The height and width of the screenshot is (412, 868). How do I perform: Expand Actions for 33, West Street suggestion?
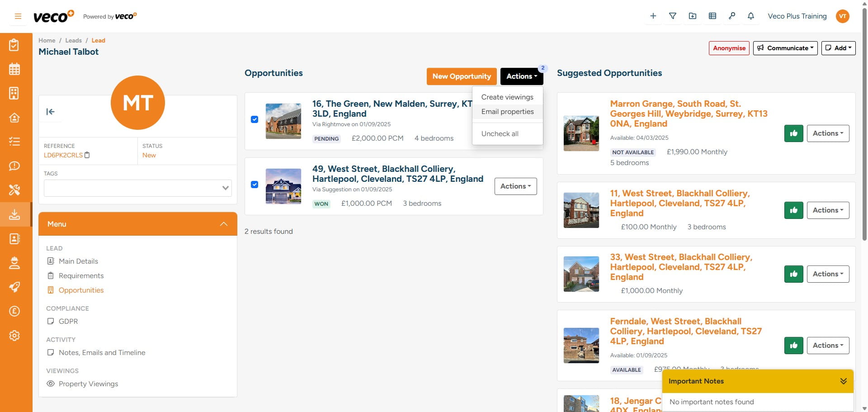(x=828, y=274)
